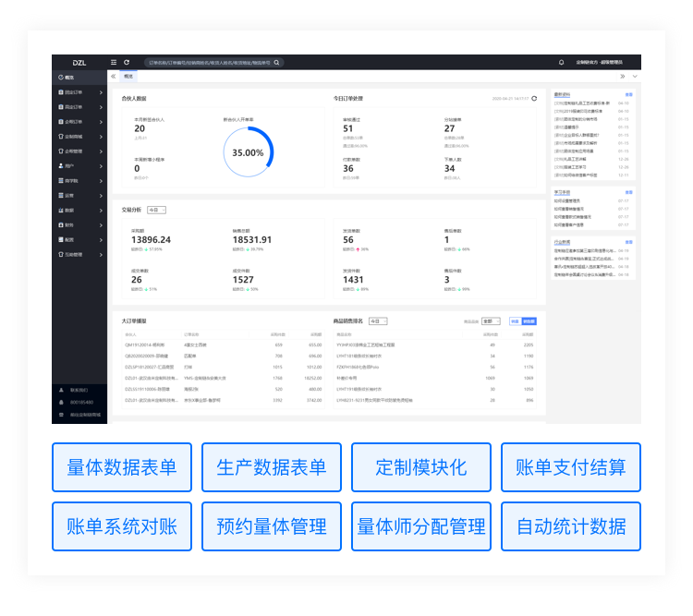Click the 生产数据表单 button
The width and height of the screenshot is (693, 616).
coord(272,467)
